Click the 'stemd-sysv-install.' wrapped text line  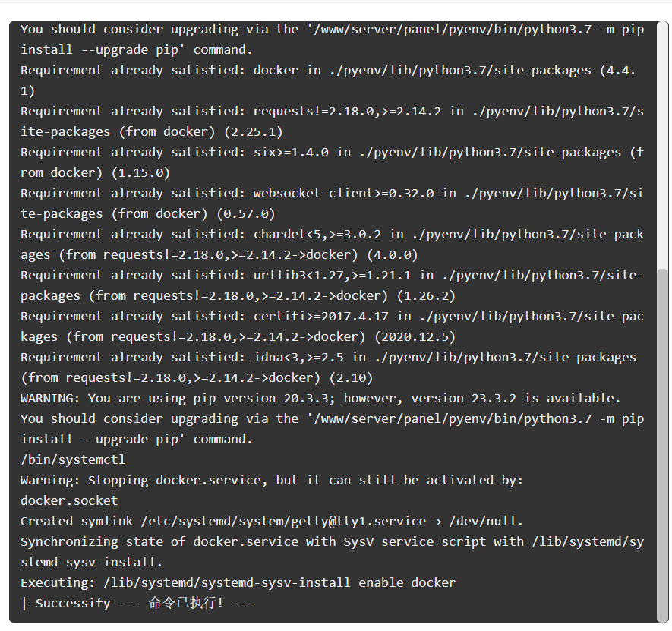pyautogui.click(x=92, y=562)
